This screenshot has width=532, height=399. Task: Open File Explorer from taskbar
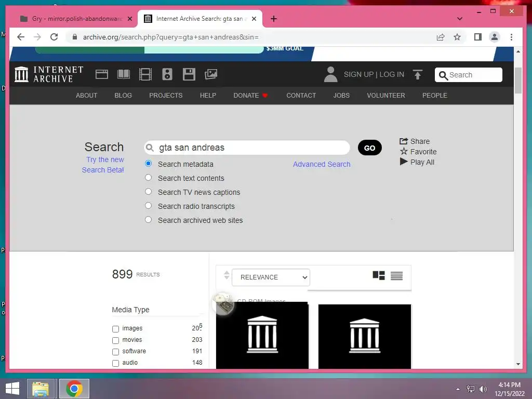pos(41,389)
